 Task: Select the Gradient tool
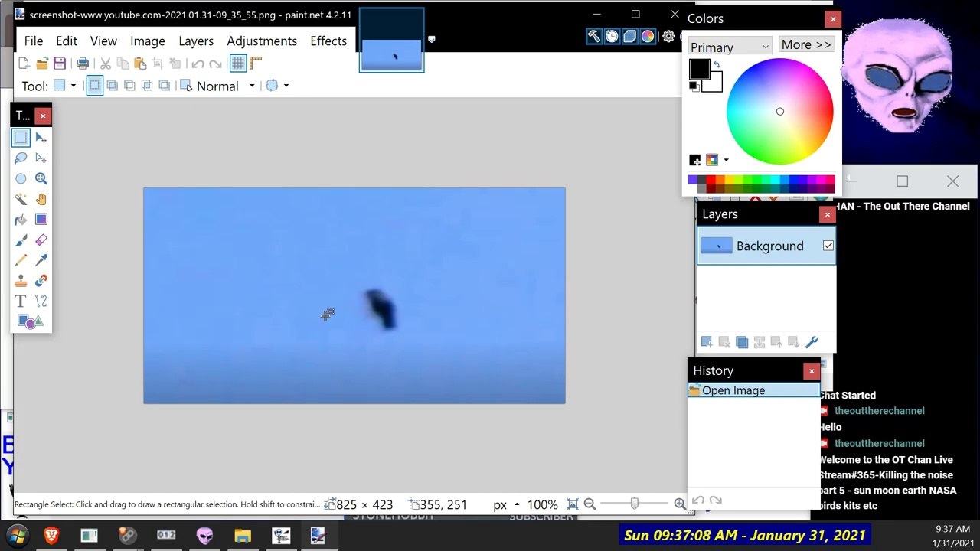(x=41, y=220)
